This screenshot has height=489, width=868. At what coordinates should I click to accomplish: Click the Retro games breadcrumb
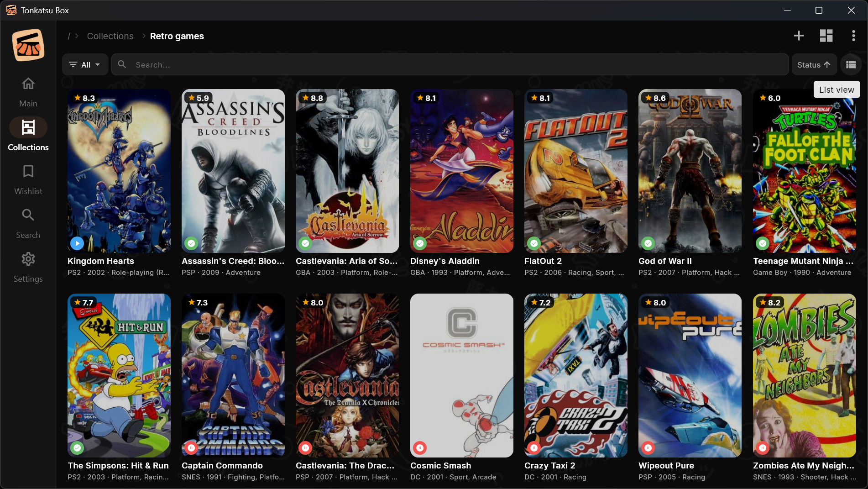pos(177,36)
